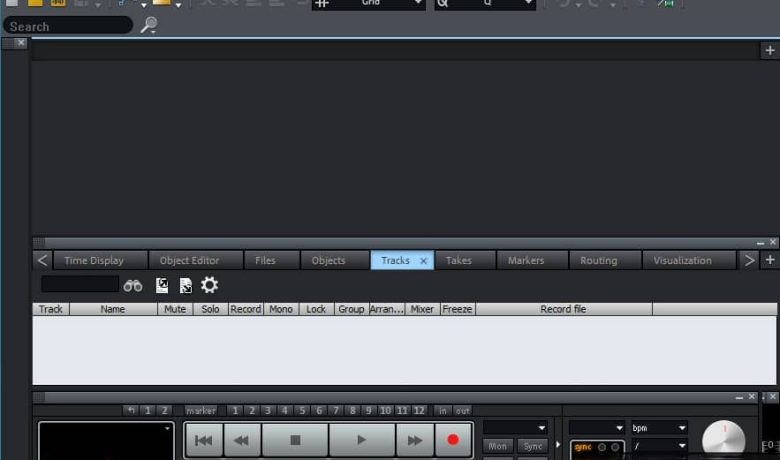The image size is (780, 460).
Task: Click the fast forward button in the transport
Action: click(414, 440)
